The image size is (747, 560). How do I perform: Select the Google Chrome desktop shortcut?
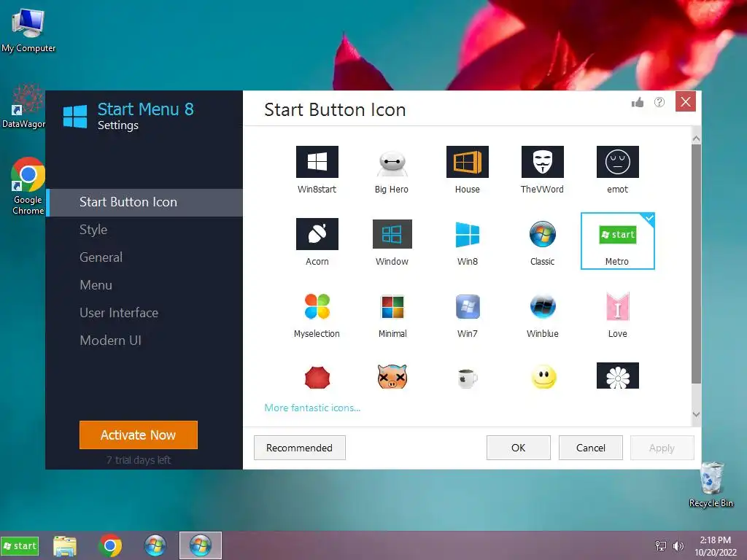[x=28, y=187]
